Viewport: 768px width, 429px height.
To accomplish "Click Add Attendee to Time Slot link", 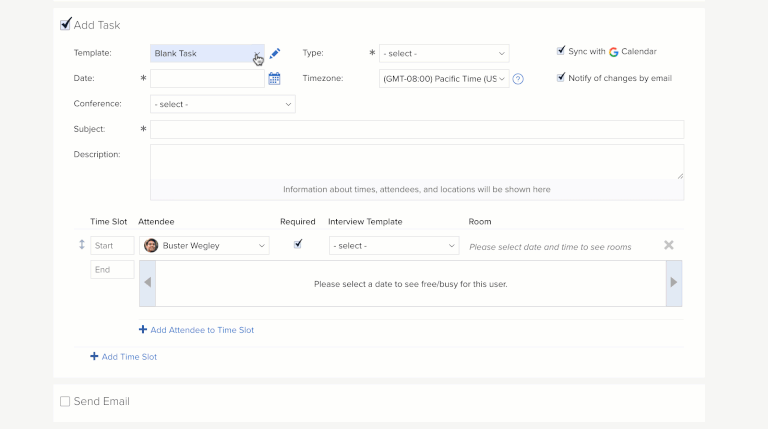I will (196, 330).
